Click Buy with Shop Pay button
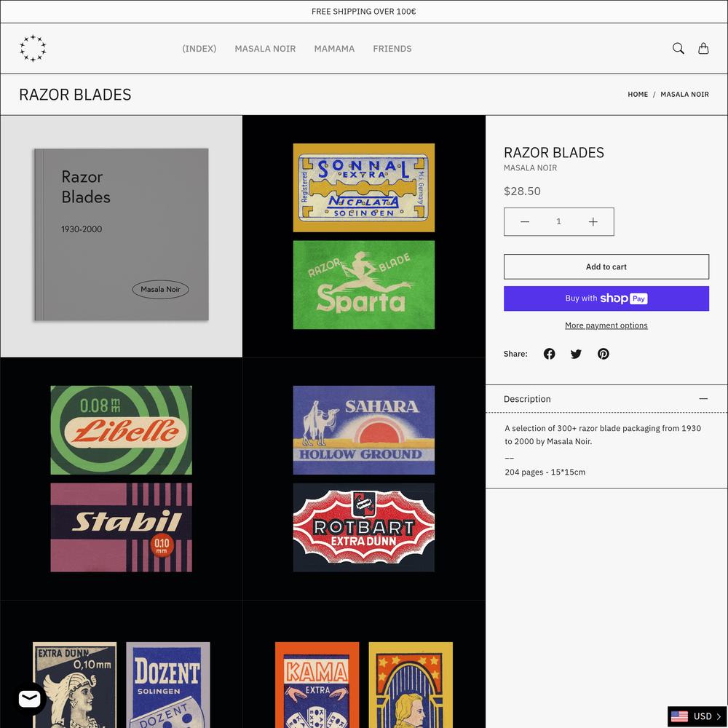Viewport: 728px width, 728px height. point(606,298)
